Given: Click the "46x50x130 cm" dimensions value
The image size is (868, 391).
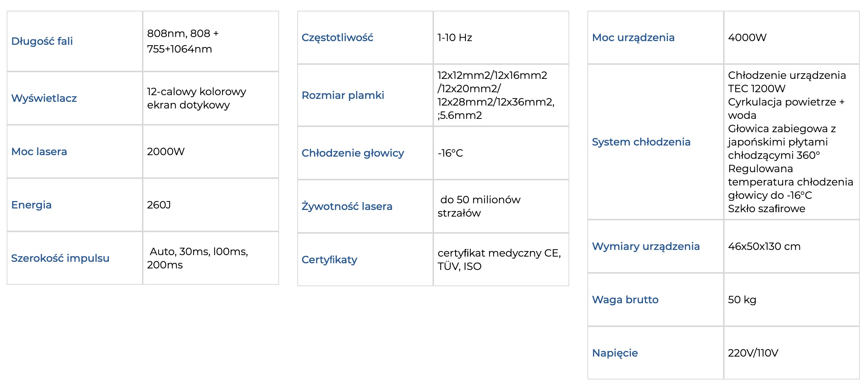Looking at the screenshot, I should click(764, 246).
